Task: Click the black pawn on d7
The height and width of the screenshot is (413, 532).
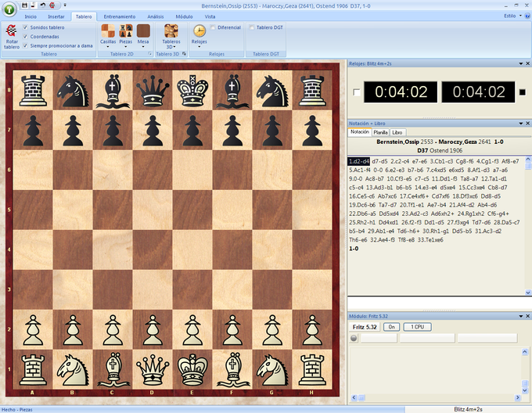Action: [153, 130]
